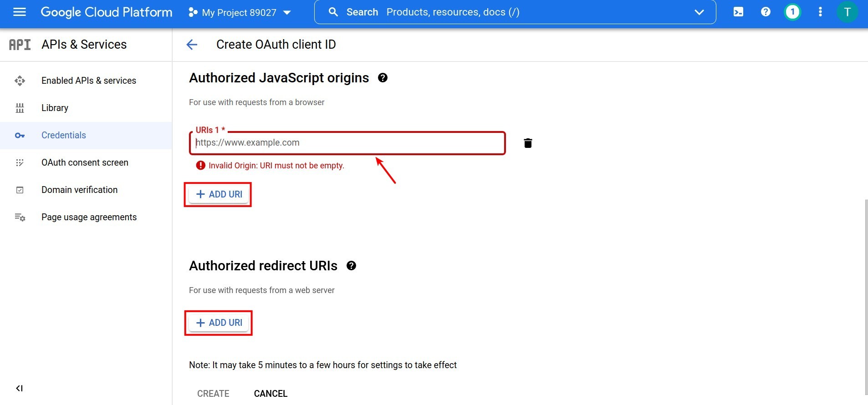Image resolution: width=868 pixels, height=405 pixels.
Task: Click the invalid origin error icon
Action: click(201, 166)
